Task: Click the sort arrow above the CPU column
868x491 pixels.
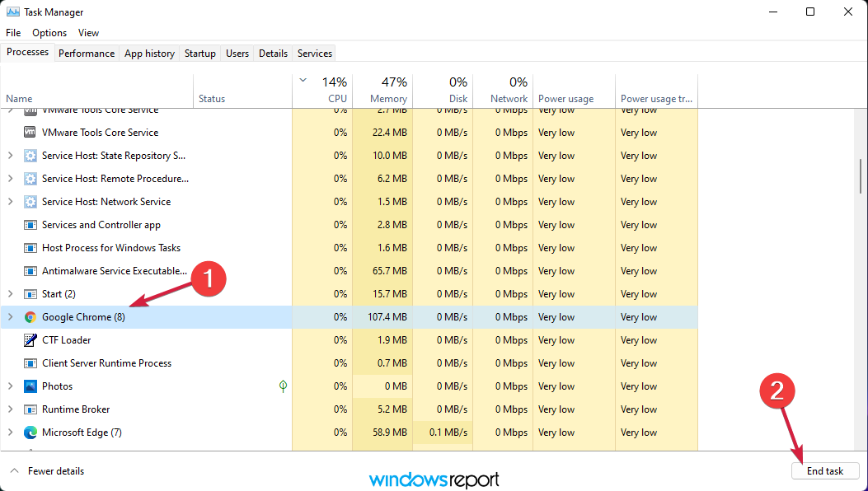Action: click(x=303, y=80)
